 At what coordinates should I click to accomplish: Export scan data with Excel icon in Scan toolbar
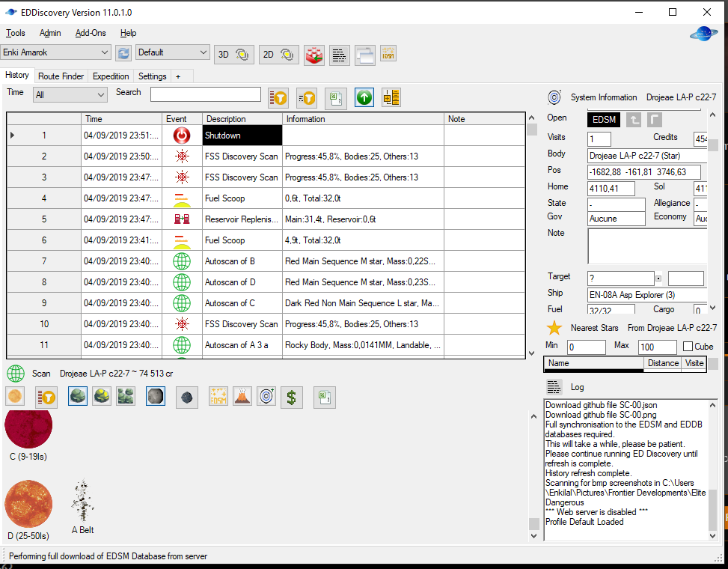point(325,398)
